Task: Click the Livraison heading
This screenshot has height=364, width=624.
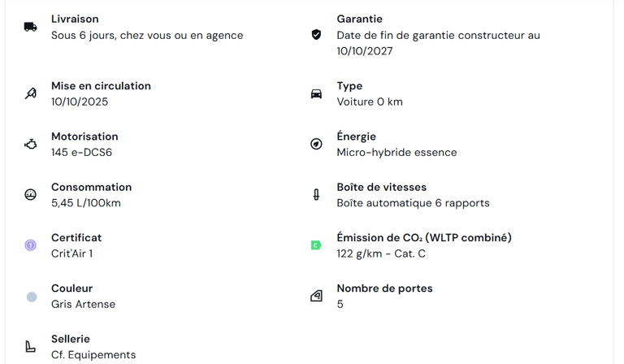Action: click(75, 19)
